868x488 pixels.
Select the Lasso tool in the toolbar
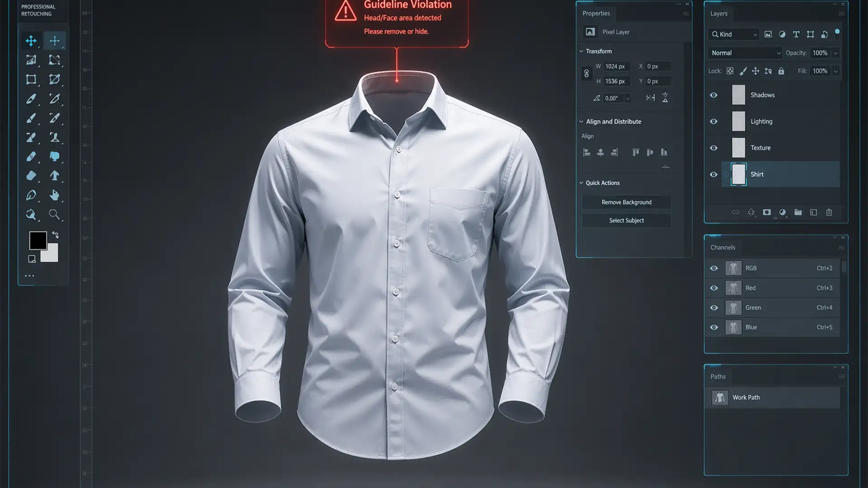54,60
